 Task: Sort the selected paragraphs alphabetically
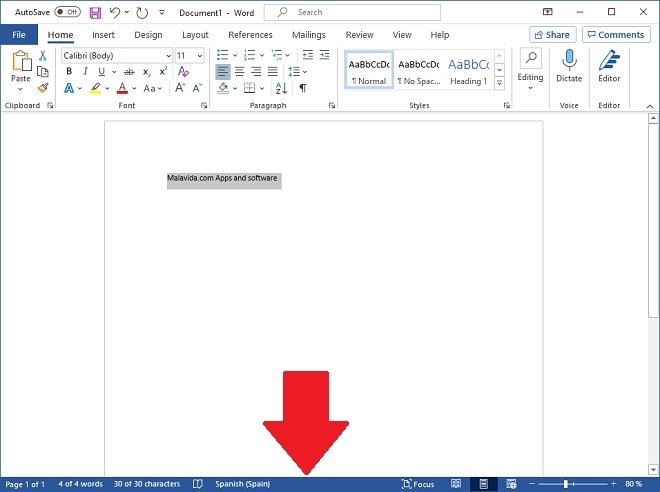[281, 88]
